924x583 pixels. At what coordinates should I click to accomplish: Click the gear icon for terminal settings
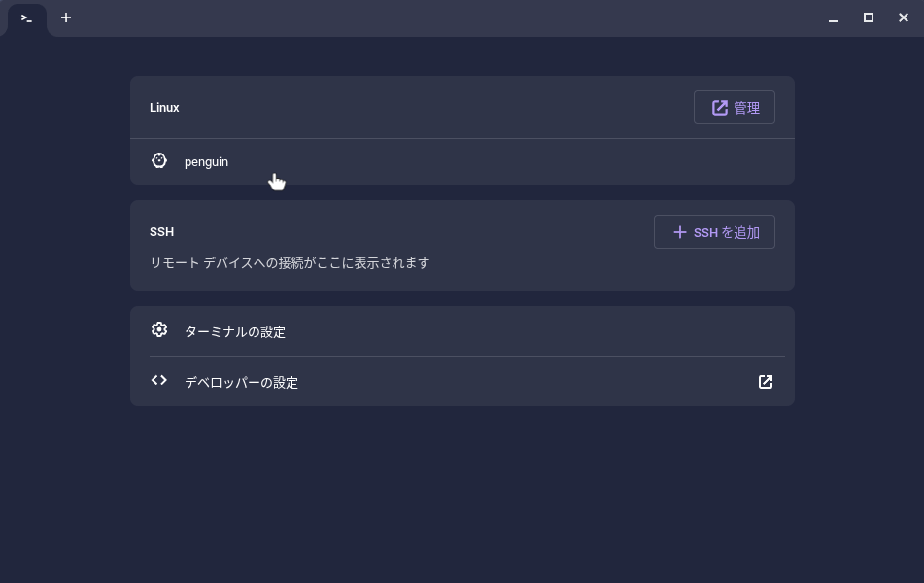point(159,330)
